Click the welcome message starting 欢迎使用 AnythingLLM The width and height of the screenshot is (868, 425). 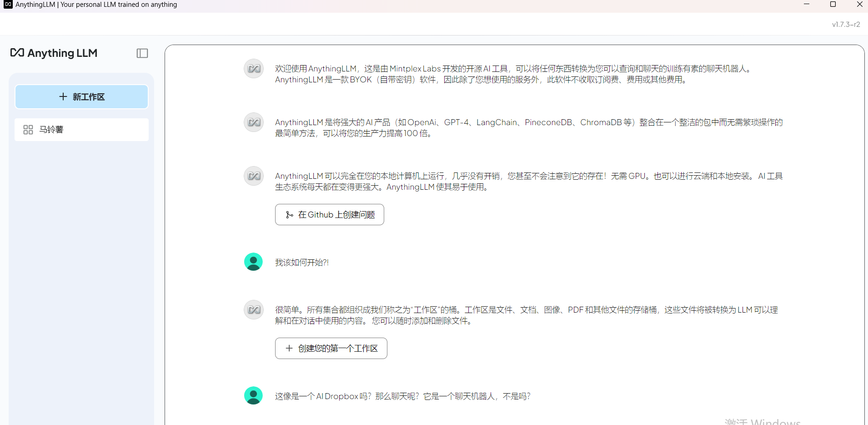(x=514, y=74)
